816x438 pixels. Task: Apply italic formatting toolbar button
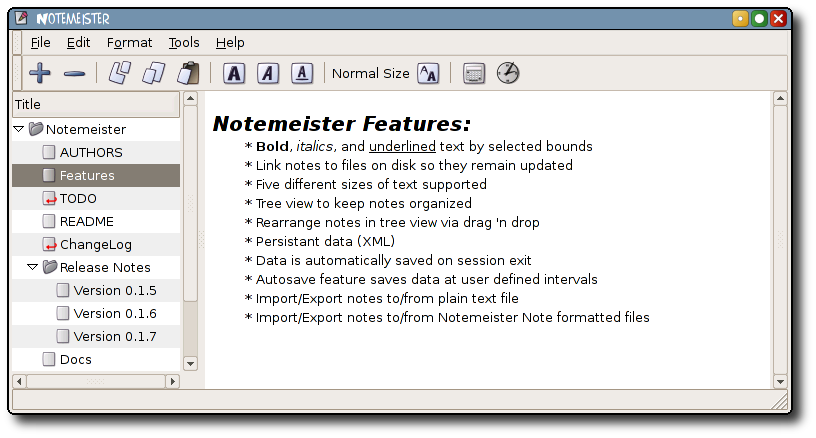268,73
